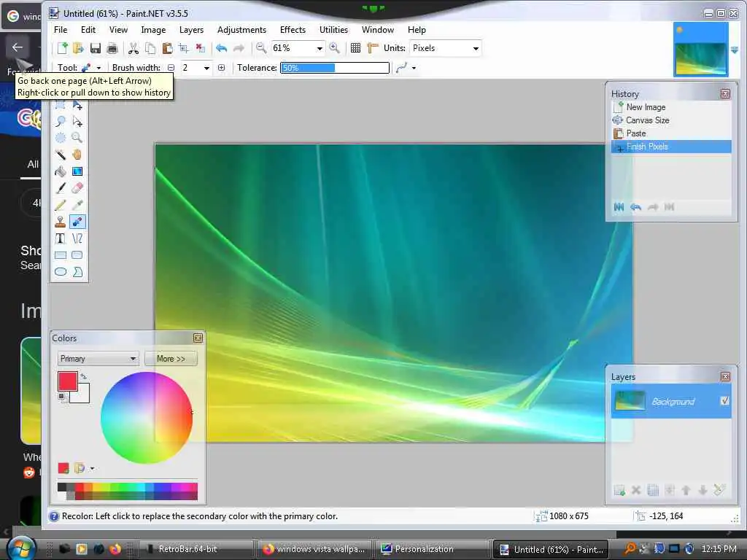747x560 pixels.
Task: Click the Zoom In magnifier icon
Action: 334,48
